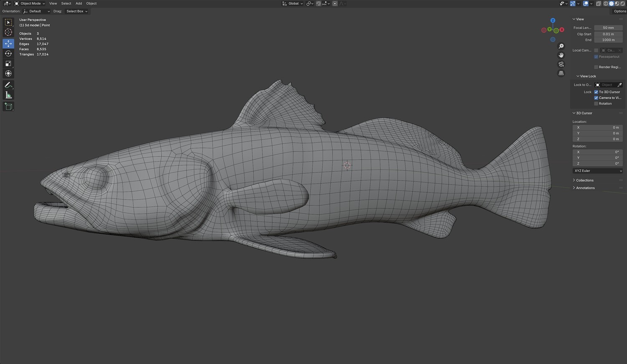This screenshot has height=364, width=627.
Task: Click the Focal Length 50 mm field
Action: 609,28
